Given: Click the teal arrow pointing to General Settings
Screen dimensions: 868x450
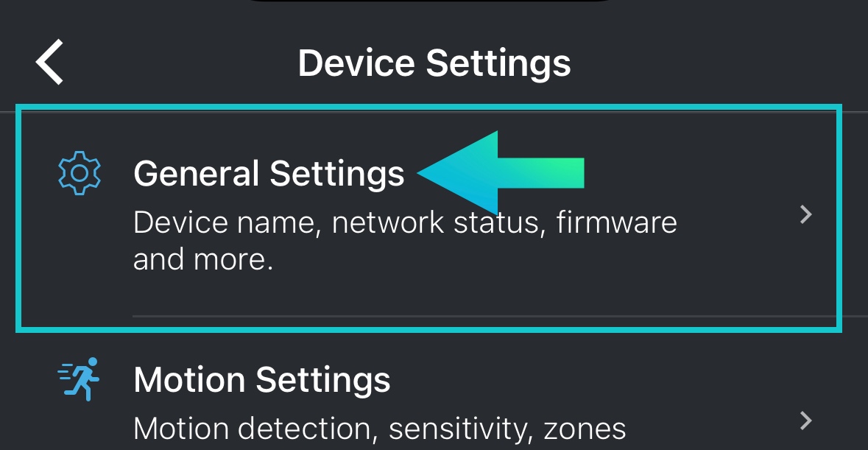Looking at the screenshot, I should (x=501, y=172).
